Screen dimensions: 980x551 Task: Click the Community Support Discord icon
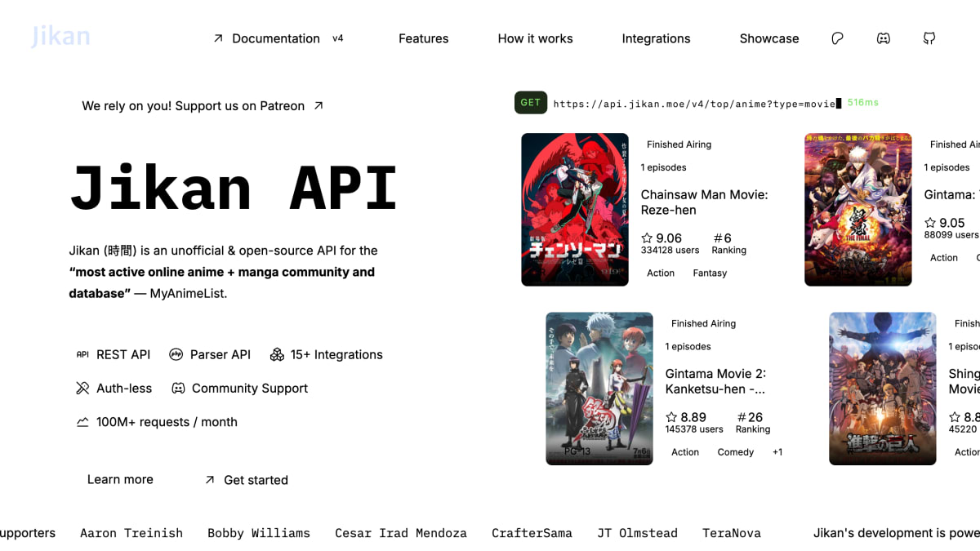(x=178, y=388)
